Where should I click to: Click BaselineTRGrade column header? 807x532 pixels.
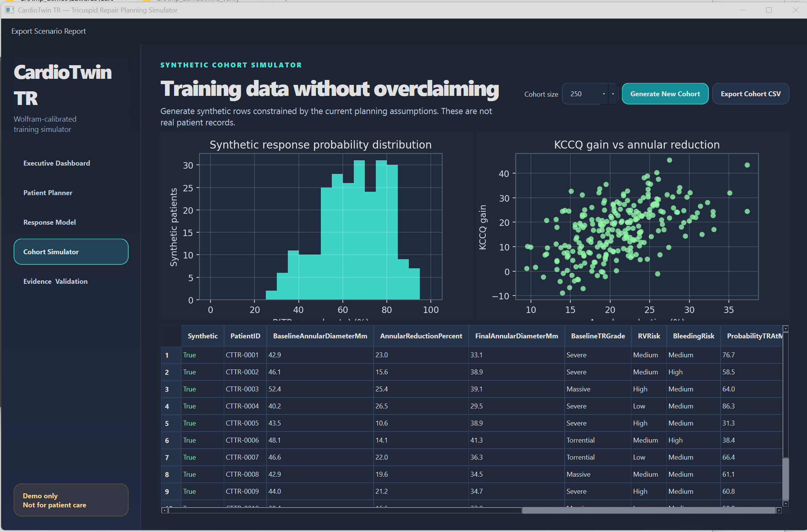(598, 336)
